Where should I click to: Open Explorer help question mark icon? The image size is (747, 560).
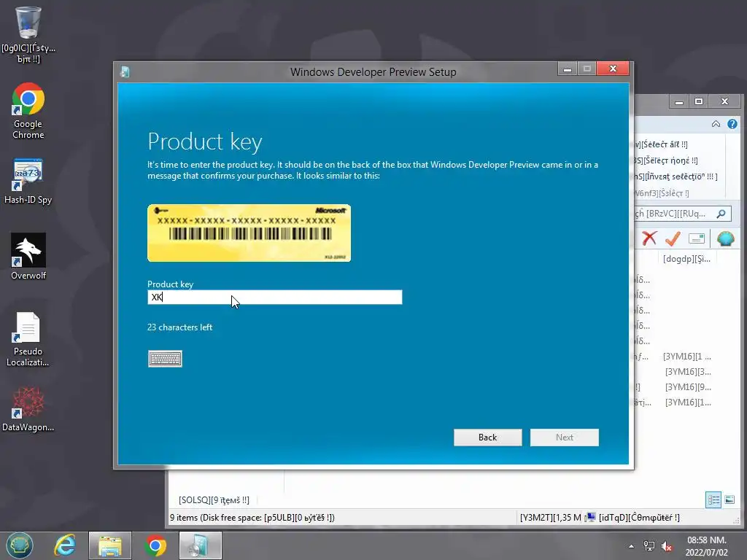(x=732, y=124)
